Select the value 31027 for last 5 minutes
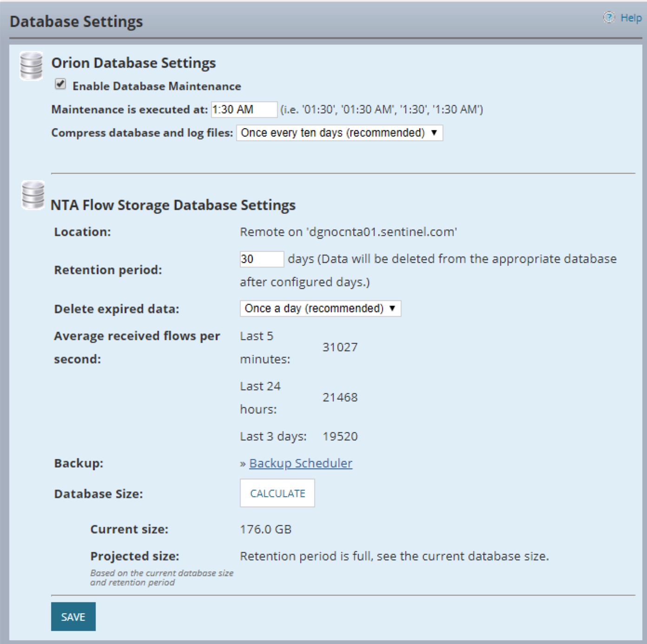This screenshot has width=647, height=644. tap(340, 347)
